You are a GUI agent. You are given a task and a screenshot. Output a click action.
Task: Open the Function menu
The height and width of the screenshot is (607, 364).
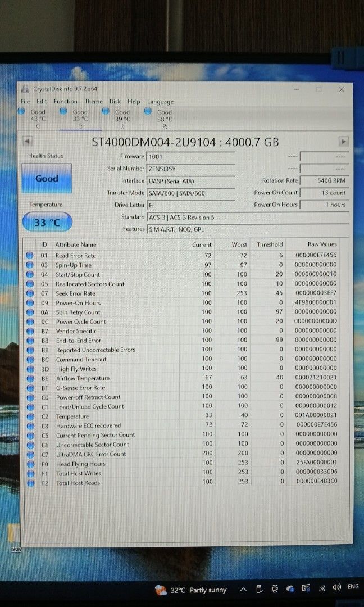coord(65,101)
